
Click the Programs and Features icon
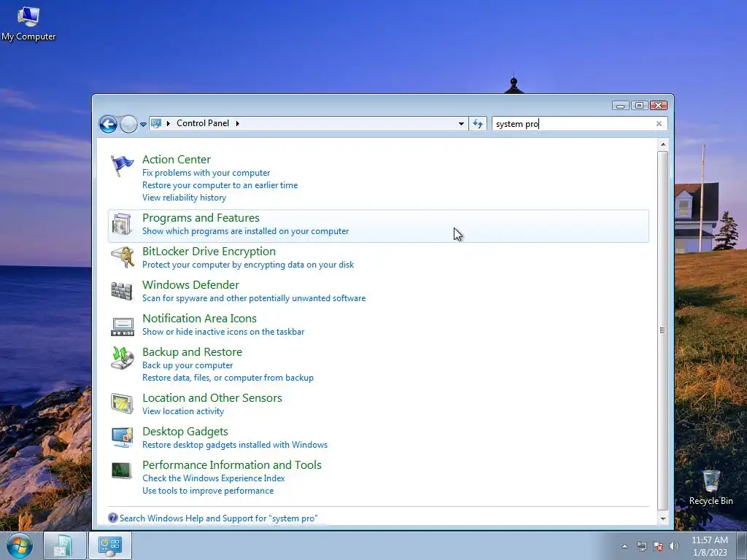point(122,224)
